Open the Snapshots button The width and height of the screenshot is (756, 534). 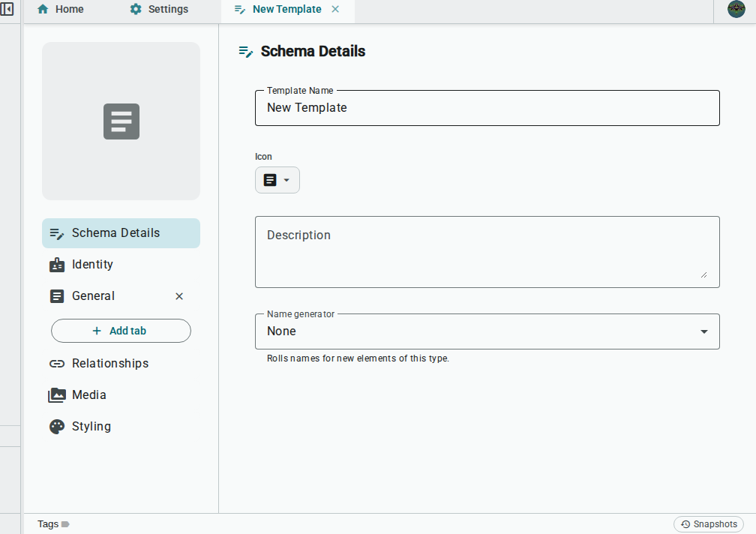[709, 524]
